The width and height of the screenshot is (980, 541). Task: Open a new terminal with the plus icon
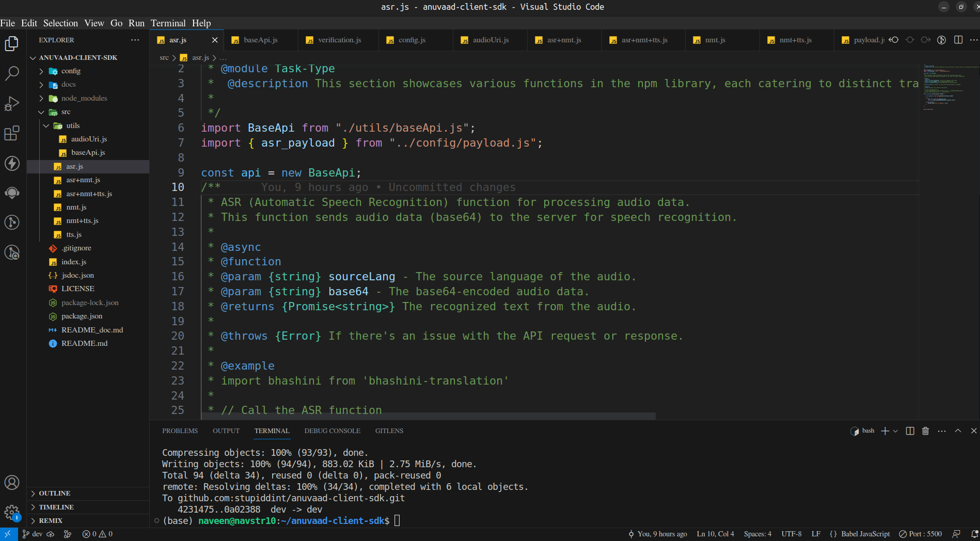tap(884, 431)
